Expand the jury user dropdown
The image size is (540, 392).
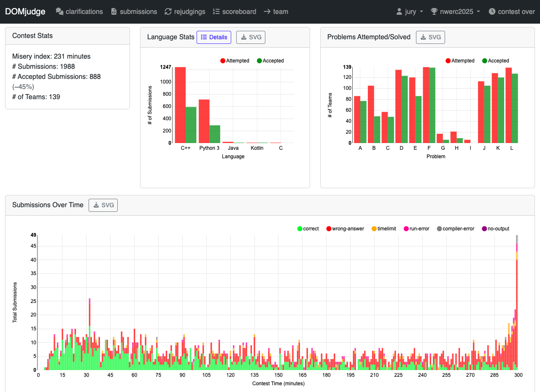tap(410, 12)
